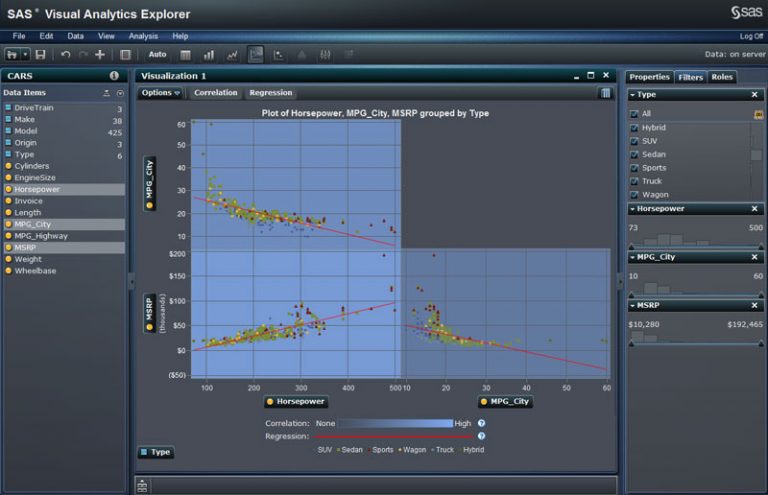The image size is (768, 495).
Task: Select the box plot sliders icon
Action: [x=325, y=55]
